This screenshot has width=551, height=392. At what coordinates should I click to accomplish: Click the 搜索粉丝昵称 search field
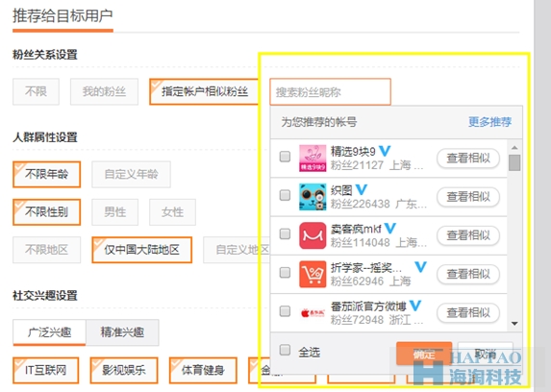point(330,92)
